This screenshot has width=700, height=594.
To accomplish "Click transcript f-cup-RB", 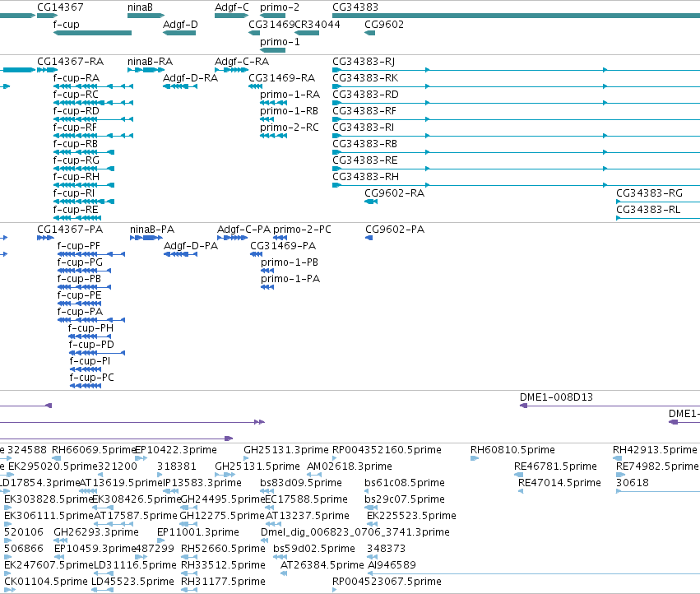I will [76, 144].
